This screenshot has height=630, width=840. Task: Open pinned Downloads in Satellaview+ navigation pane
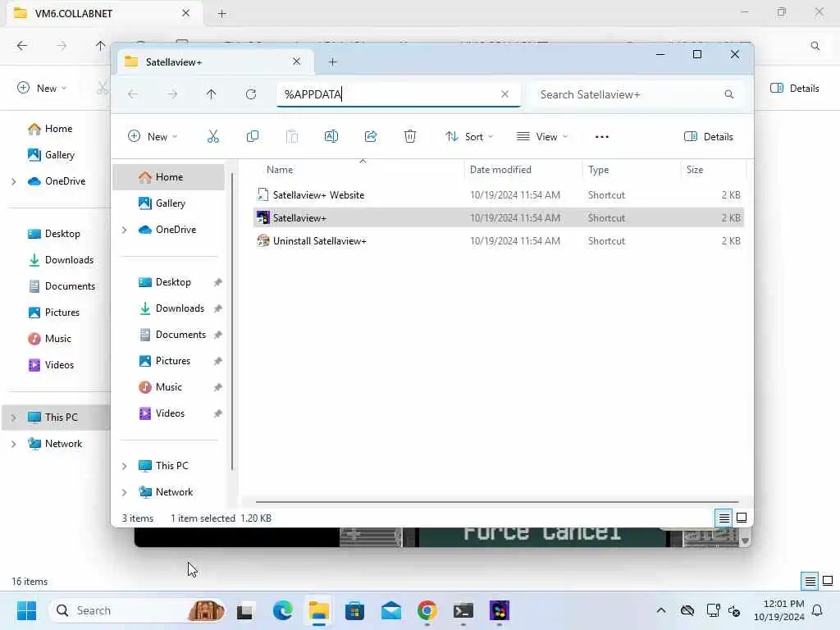coord(169,308)
